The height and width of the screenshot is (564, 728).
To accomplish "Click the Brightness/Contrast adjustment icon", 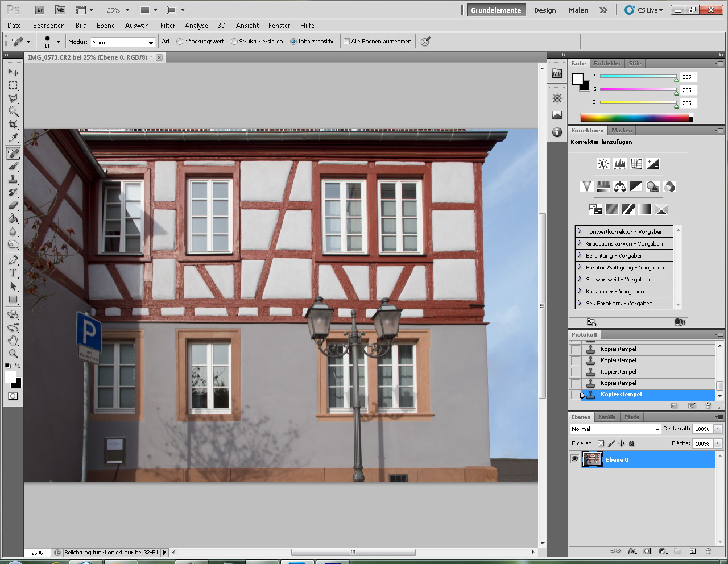I will (603, 164).
